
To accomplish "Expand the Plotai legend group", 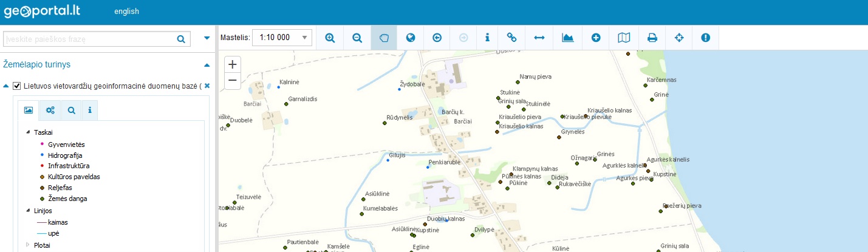I will pos(27,245).
